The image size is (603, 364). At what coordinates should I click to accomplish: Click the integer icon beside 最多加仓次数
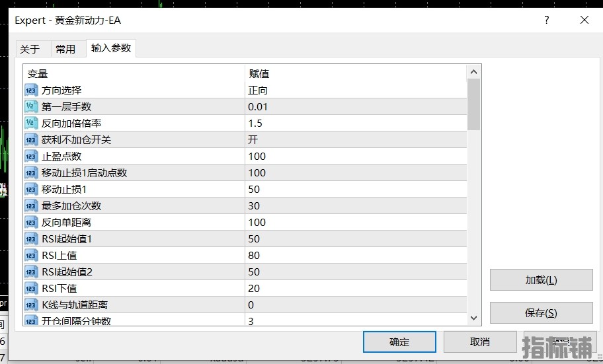click(x=31, y=206)
